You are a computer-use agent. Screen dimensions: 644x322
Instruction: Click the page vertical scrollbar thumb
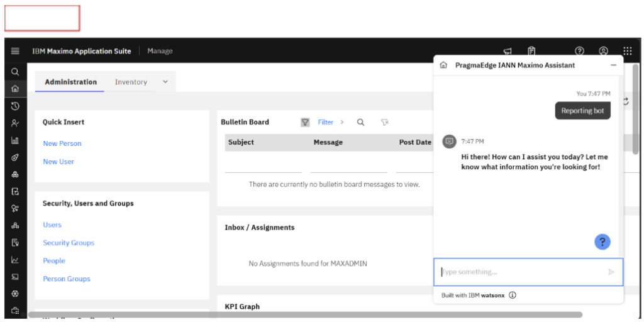click(635, 109)
